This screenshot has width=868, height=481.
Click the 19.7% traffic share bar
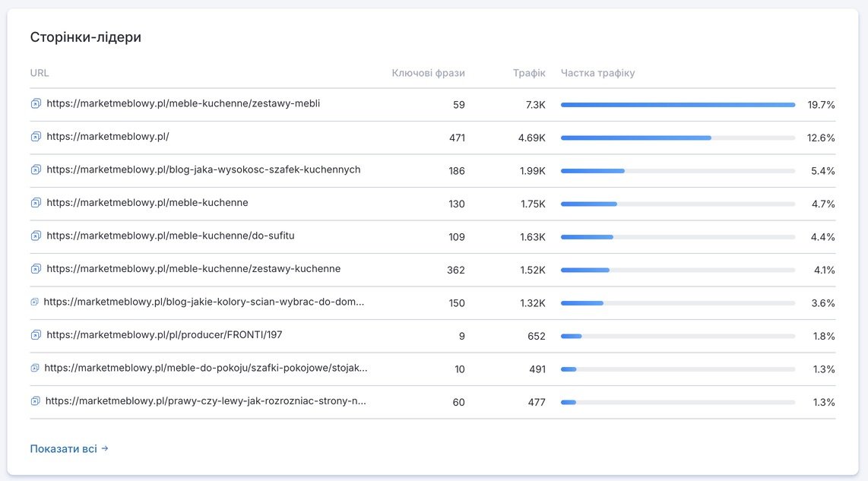678,105
